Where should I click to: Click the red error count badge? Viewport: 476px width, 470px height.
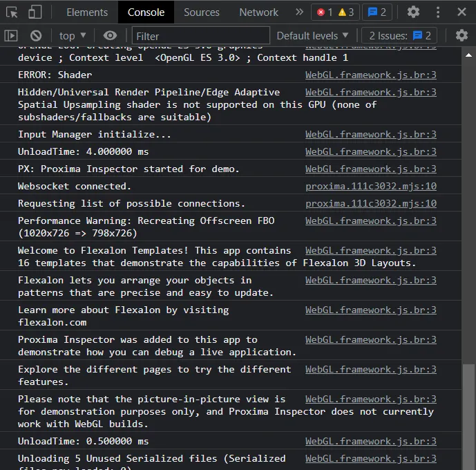point(325,12)
